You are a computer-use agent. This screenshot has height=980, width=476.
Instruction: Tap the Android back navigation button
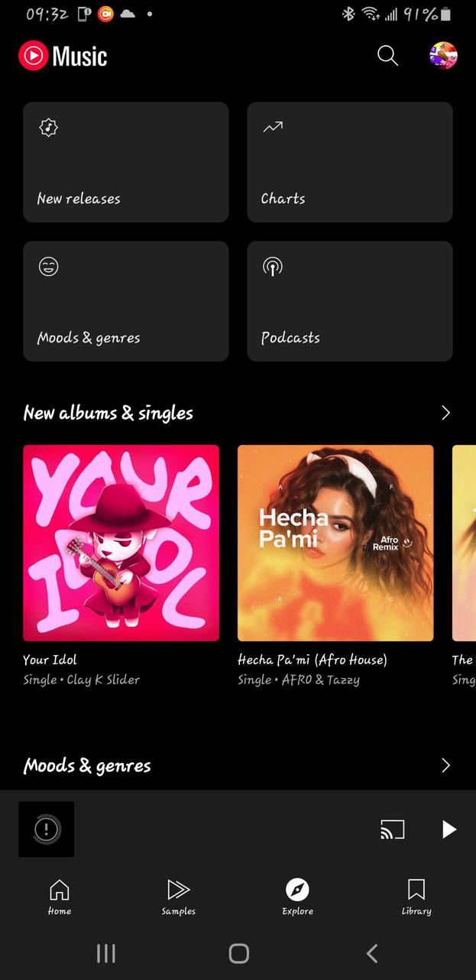[x=372, y=952]
